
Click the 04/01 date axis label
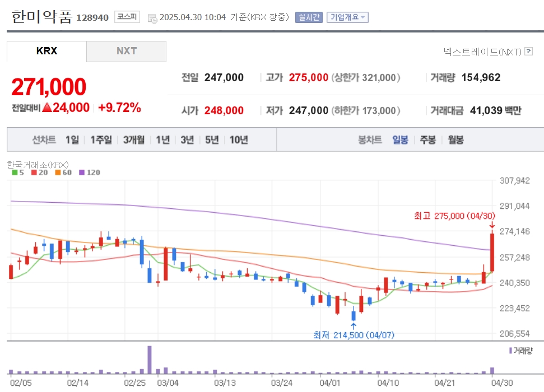click(x=330, y=383)
